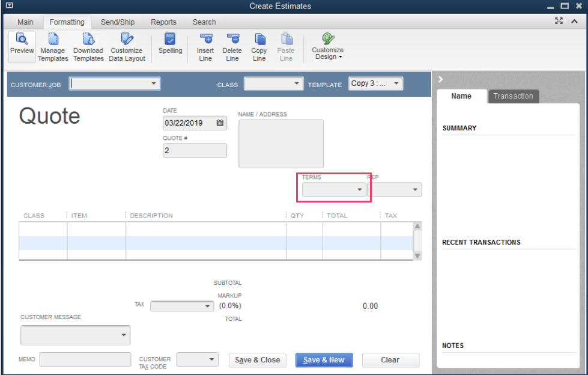Switch to the Main tab
The height and width of the screenshot is (375, 588).
point(25,22)
